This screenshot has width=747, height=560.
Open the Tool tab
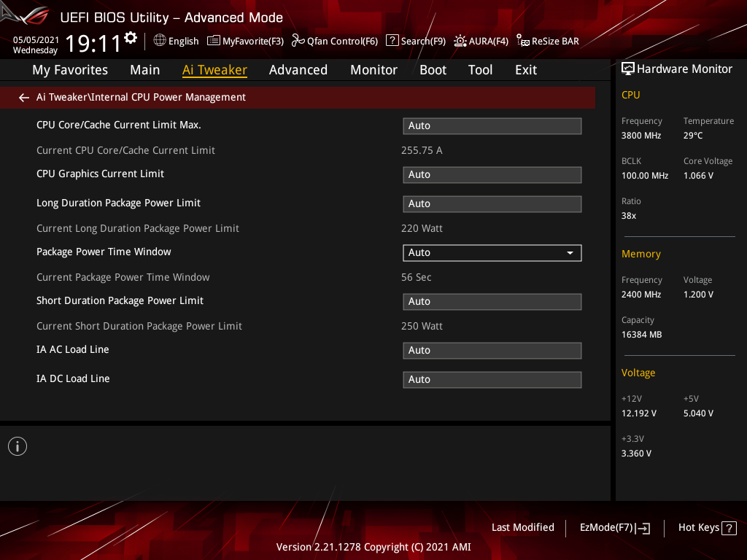(480, 70)
